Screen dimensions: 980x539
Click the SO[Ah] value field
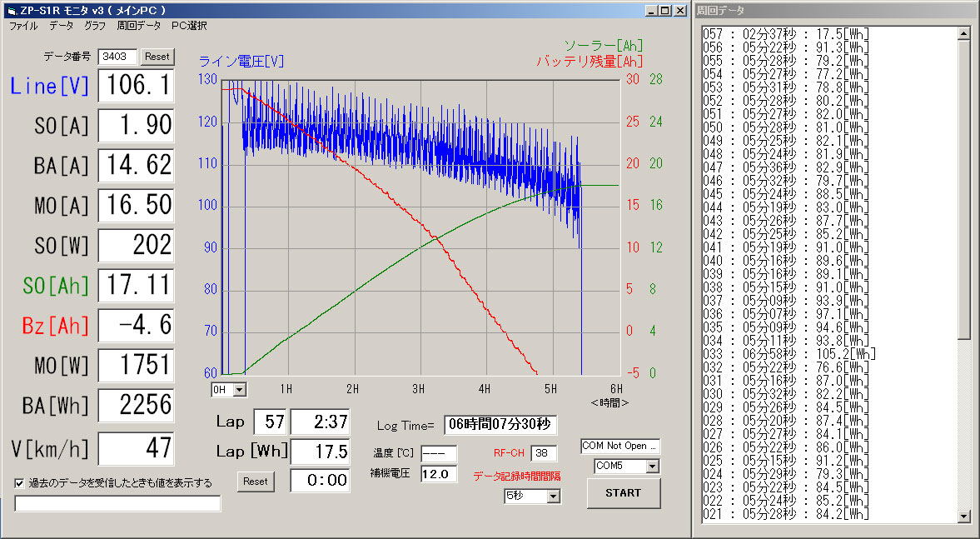tap(136, 285)
